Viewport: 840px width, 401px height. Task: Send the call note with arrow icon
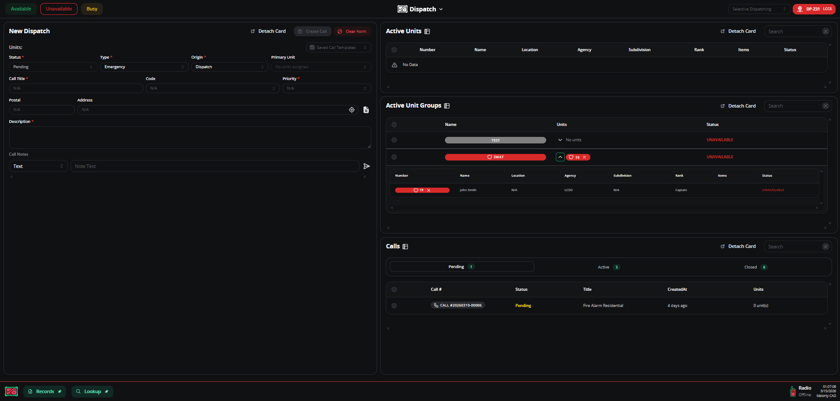pyautogui.click(x=366, y=166)
